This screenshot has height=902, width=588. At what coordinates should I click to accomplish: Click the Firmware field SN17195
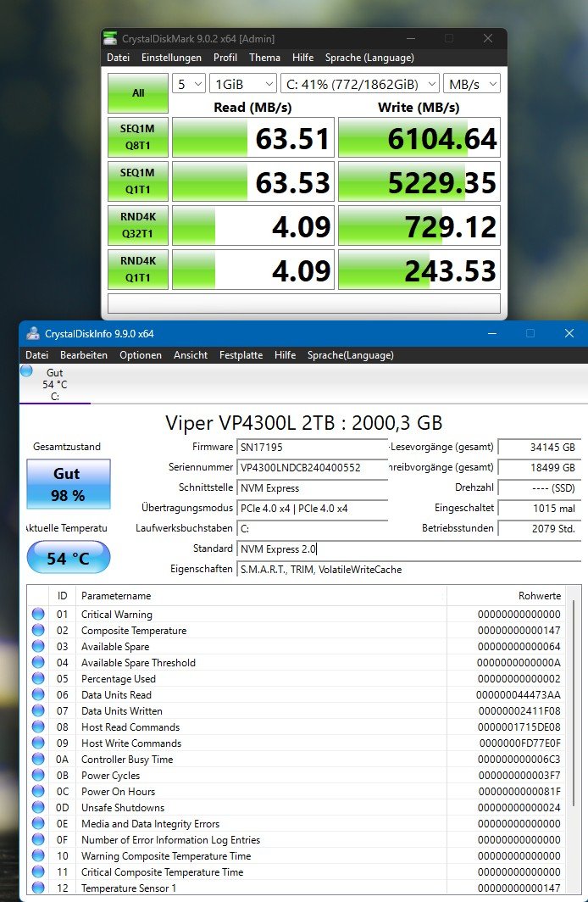(x=312, y=447)
